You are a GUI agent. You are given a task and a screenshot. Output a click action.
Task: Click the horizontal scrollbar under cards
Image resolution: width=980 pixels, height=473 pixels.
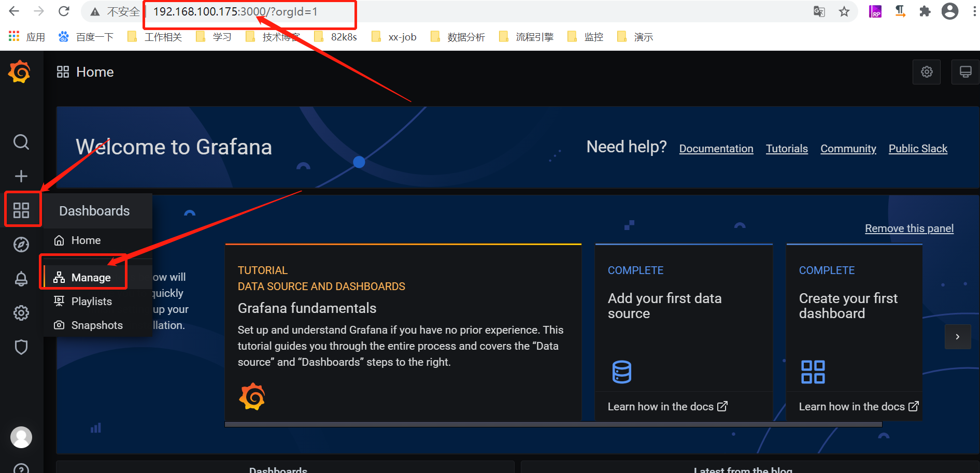click(x=553, y=424)
